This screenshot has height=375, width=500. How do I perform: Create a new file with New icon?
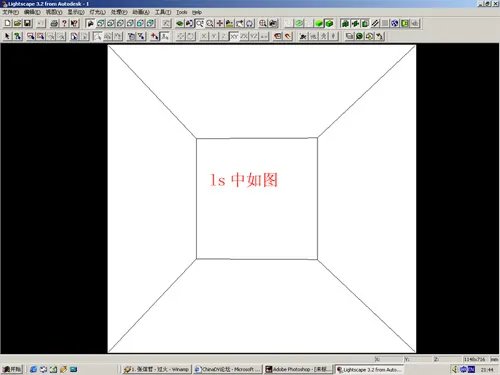[7, 23]
